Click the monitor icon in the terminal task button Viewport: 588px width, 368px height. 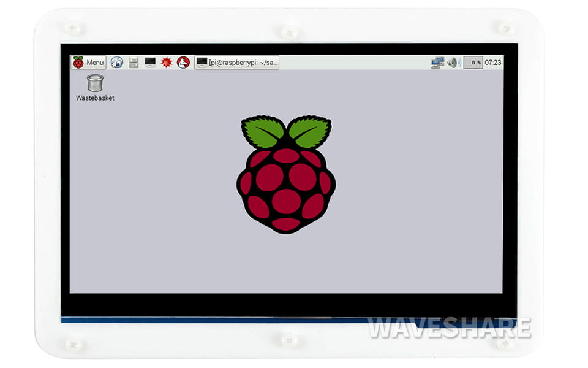tap(202, 63)
